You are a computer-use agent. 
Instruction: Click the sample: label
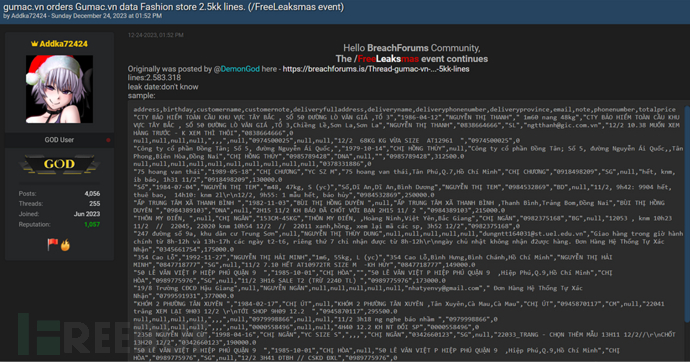click(x=142, y=95)
